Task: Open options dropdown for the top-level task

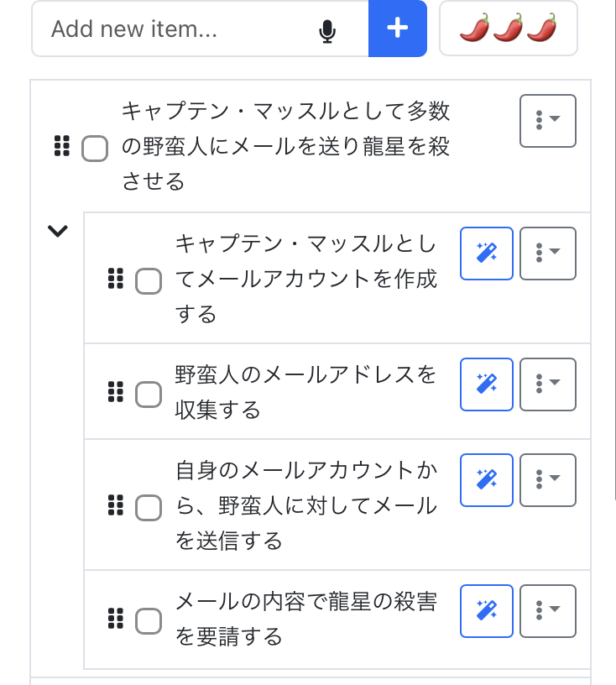Action: click(548, 121)
